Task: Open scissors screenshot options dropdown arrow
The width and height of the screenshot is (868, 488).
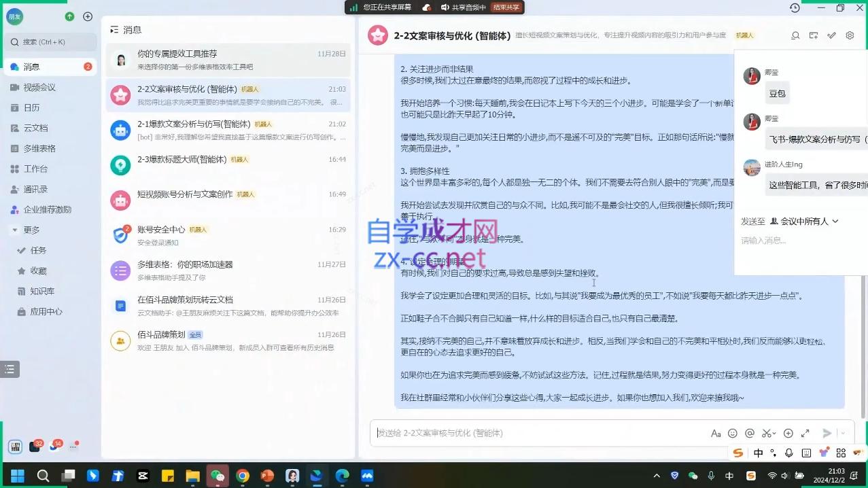Action: tap(775, 433)
